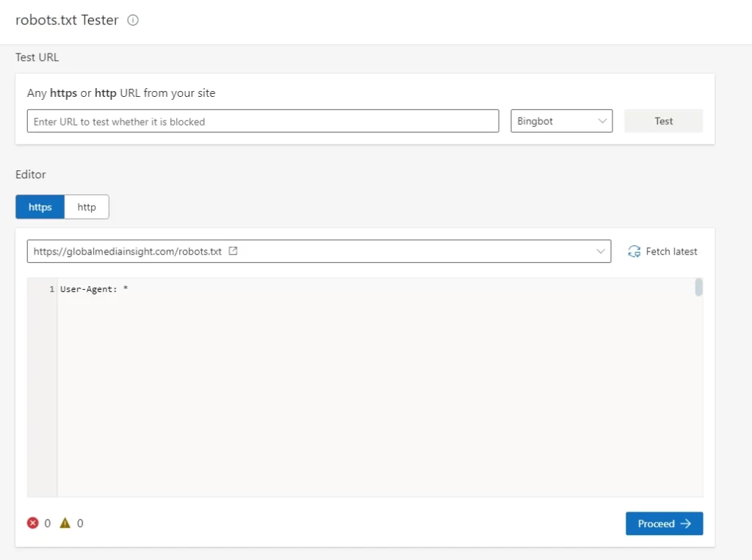Click the Fetch latest refresh icon
Image resolution: width=752 pixels, height=560 pixels.
coord(634,251)
